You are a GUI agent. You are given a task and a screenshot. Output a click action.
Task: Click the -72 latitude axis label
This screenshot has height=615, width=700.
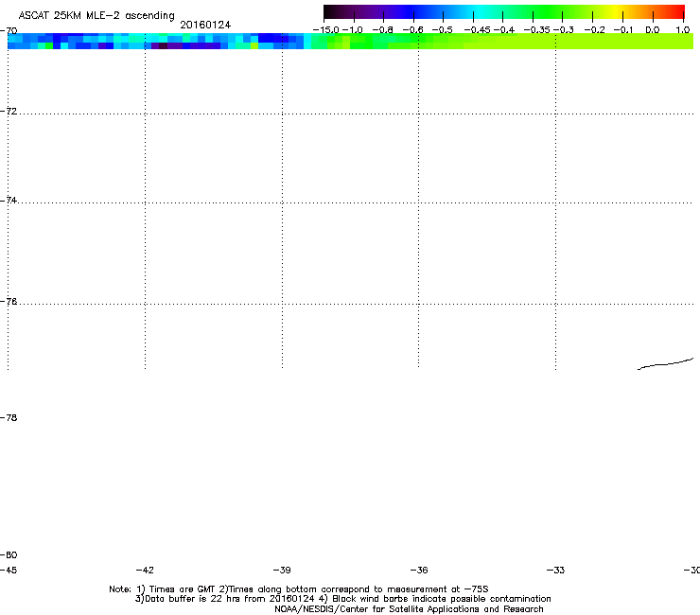(9, 112)
